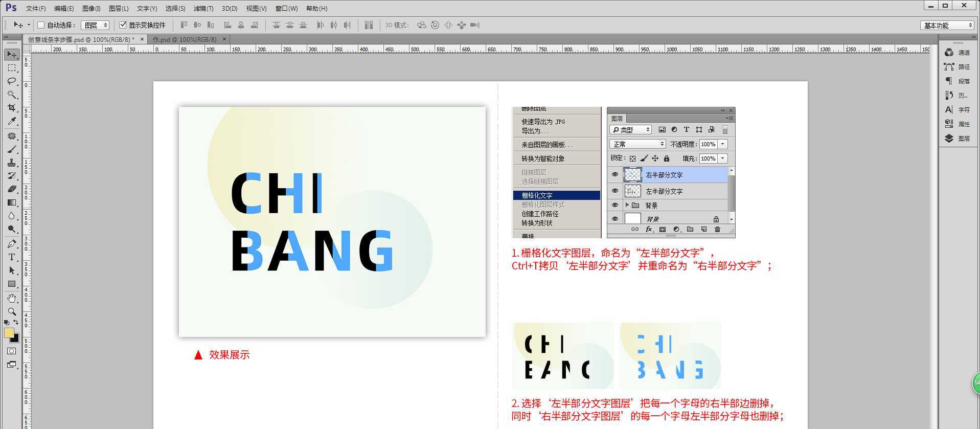Toggle Quick Mask mode in toolbar

click(x=12, y=351)
